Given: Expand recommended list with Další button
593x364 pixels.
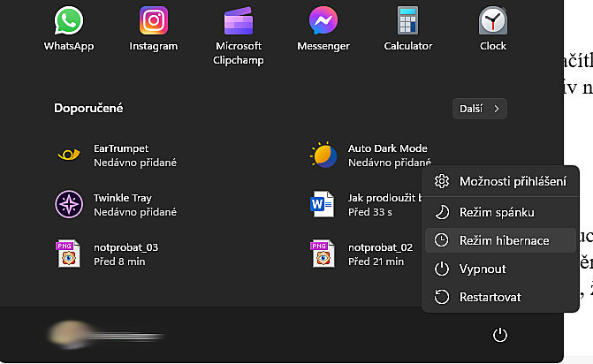Looking at the screenshot, I should (x=479, y=109).
